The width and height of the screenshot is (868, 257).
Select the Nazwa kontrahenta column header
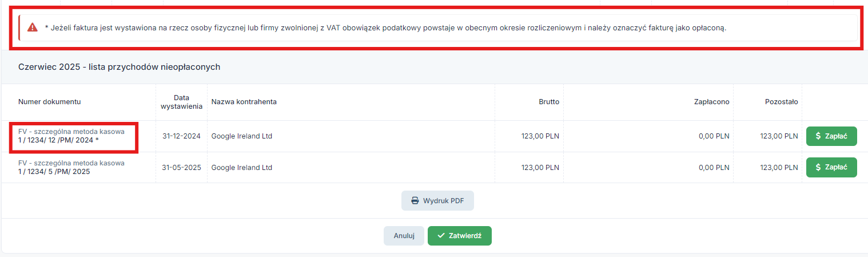click(244, 102)
